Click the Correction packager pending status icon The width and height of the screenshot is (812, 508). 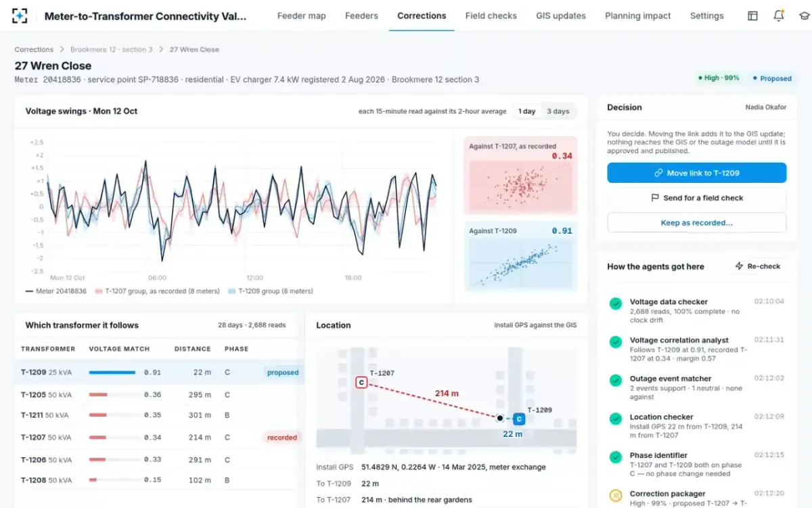click(x=615, y=496)
